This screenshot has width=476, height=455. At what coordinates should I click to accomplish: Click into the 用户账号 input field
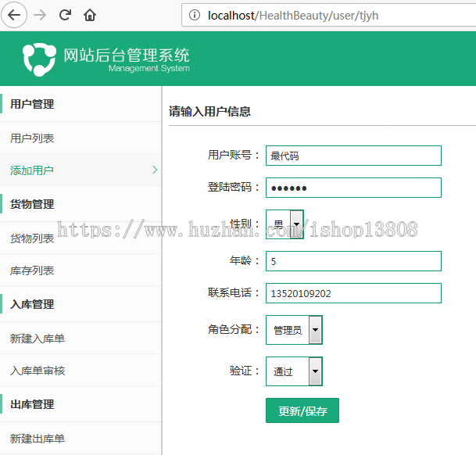point(353,156)
